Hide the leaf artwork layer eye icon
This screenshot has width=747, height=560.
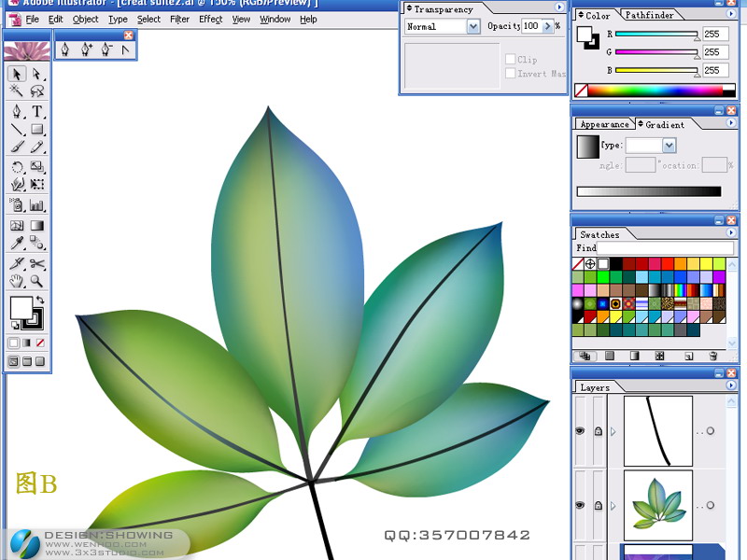tap(580, 505)
